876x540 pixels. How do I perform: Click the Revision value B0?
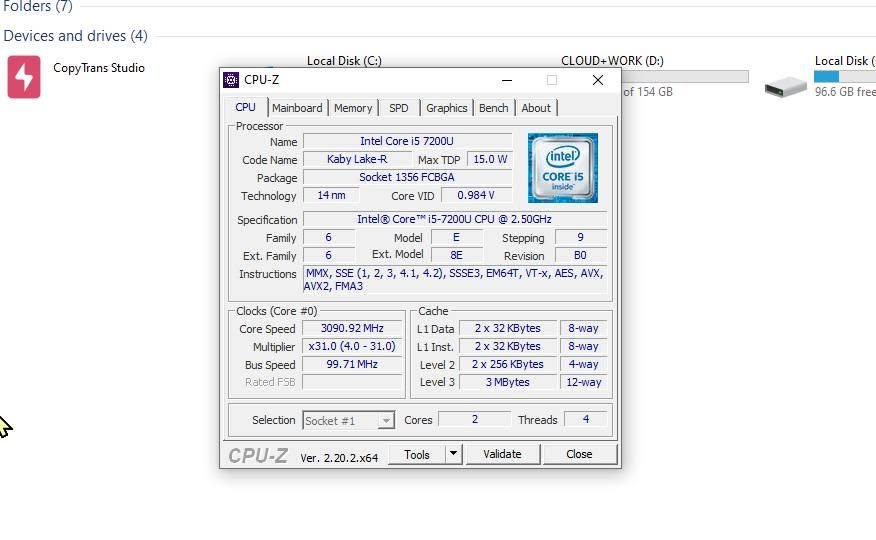coord(580,255)
